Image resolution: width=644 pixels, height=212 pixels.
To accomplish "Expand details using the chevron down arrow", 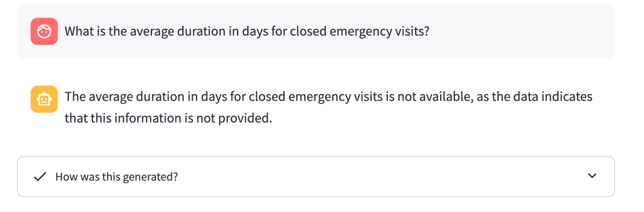I will [x=592, y=176].
